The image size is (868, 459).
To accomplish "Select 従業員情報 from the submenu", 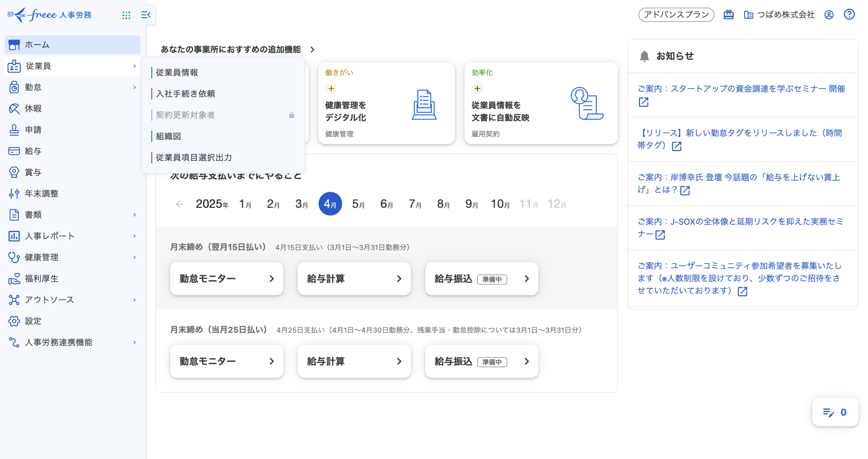I will 177,73.
